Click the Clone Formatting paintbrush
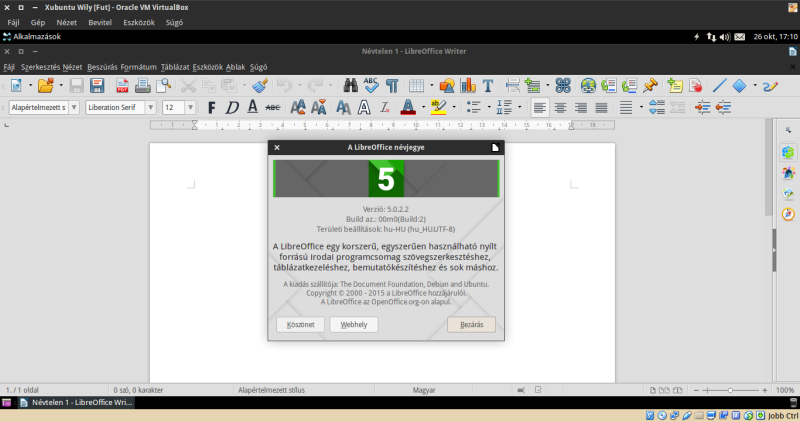800x422 pixels. click(260, 85)
